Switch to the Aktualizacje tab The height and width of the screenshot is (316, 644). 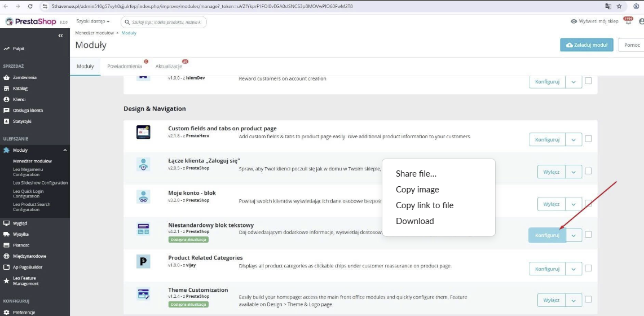click(x=169, y=66)
